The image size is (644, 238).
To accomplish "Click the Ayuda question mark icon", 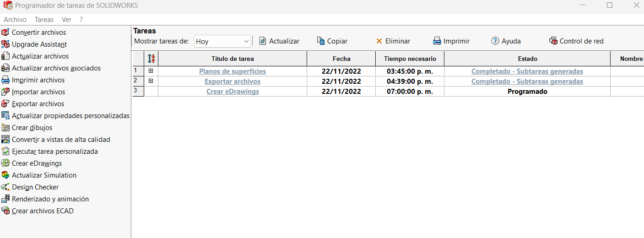I will (495, 41).
